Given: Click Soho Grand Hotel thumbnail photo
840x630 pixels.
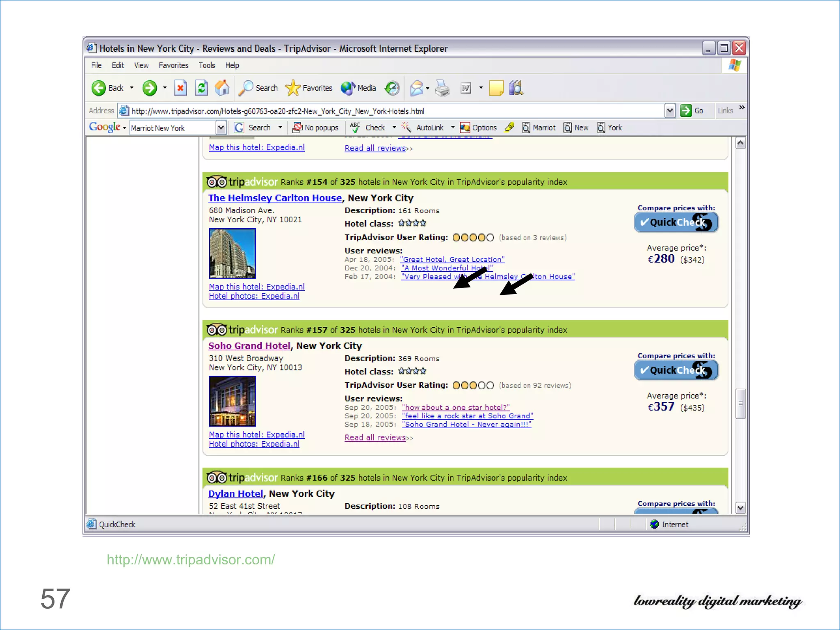Looking at the screenshot, I should [x=232, y=401].
